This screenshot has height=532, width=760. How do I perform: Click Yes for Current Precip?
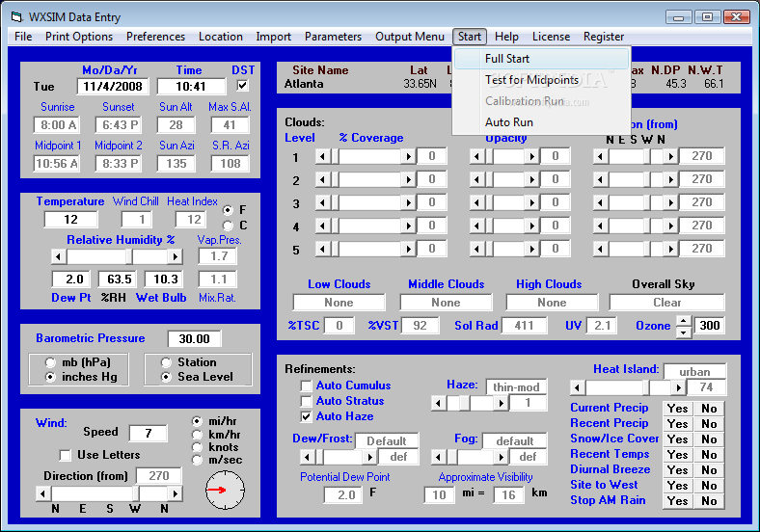(x=678, y=409)
